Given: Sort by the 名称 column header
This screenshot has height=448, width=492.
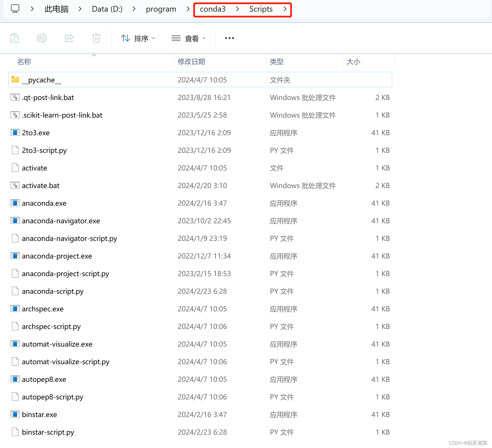Looking at the screenshot, I should tap(24, 62).
